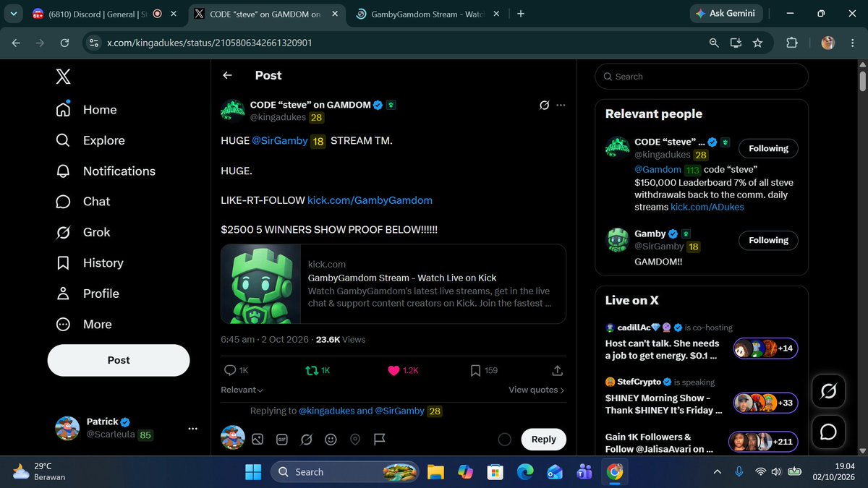868x488 pixels.
Task: Click the floating chat messages button
Action: (x=829, y=432)
